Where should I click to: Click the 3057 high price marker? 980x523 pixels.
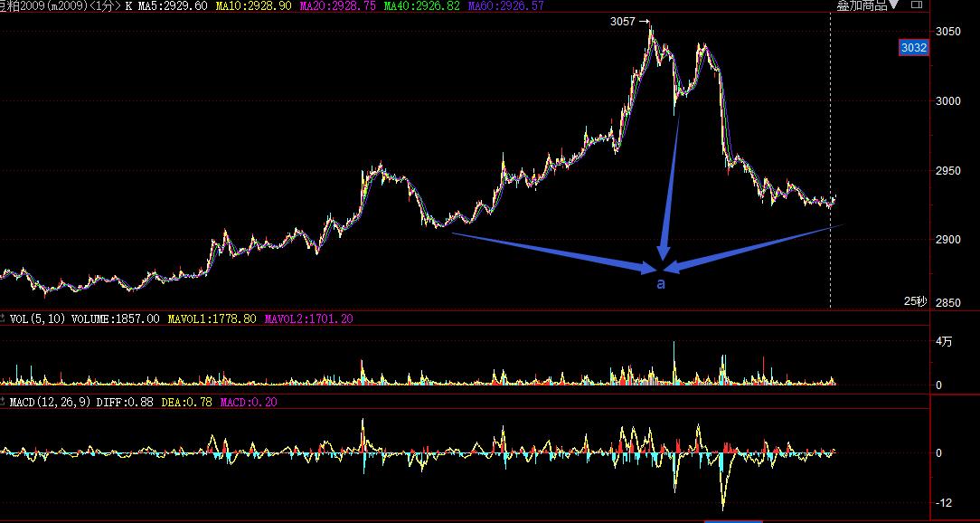(x=631, y=22)
